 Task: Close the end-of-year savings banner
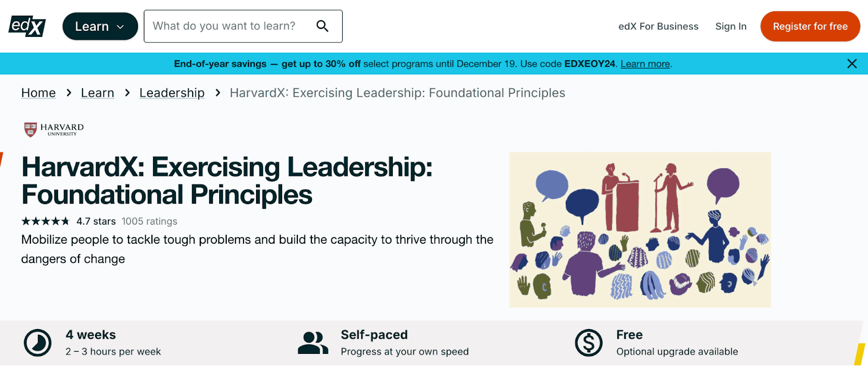point(852,64)
